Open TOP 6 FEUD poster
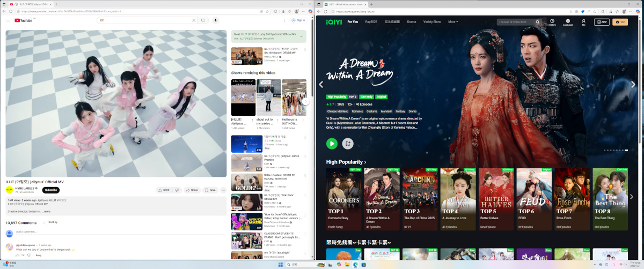This screenshot has width=644, height=269. 533,191
